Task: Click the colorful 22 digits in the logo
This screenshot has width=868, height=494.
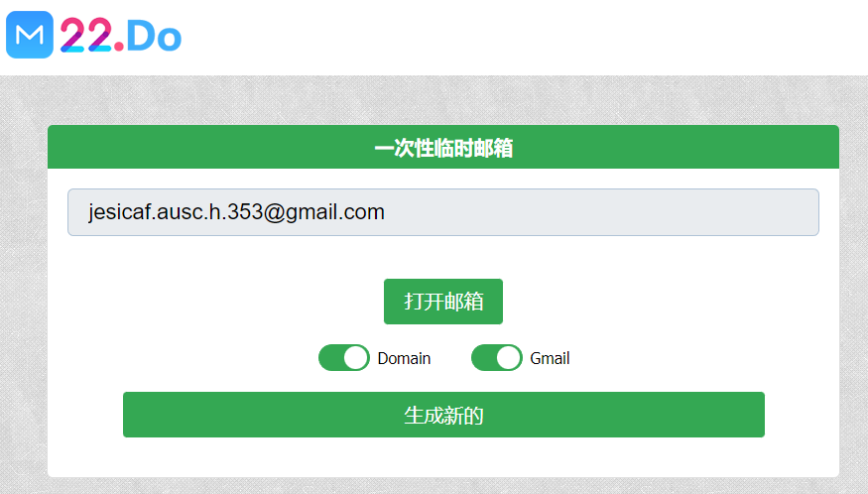Action: [x=85, y=35]
